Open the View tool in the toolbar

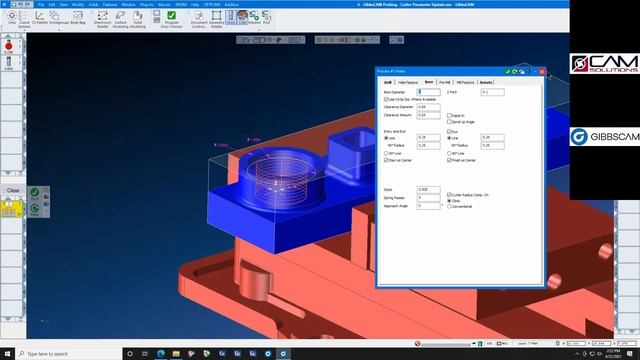tap(12, 18)
